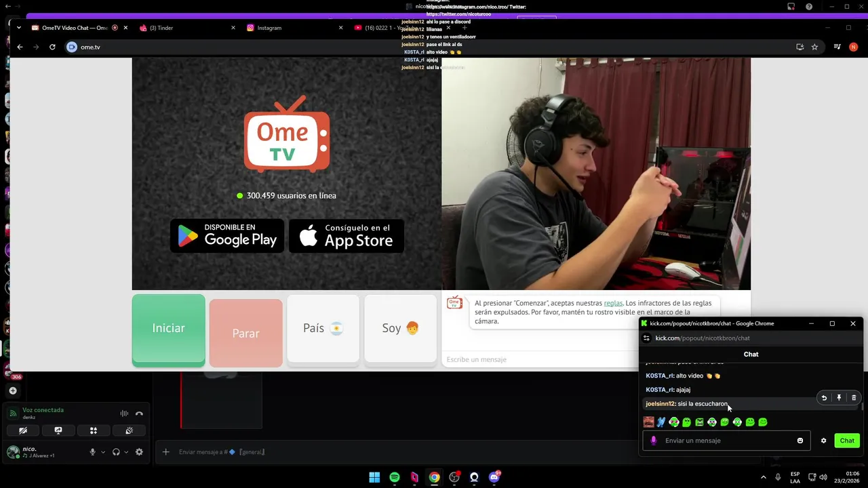Expand Discord headphone output options
Image resolution: width=868 pixels, height=488 pixels.
(126, 452)
